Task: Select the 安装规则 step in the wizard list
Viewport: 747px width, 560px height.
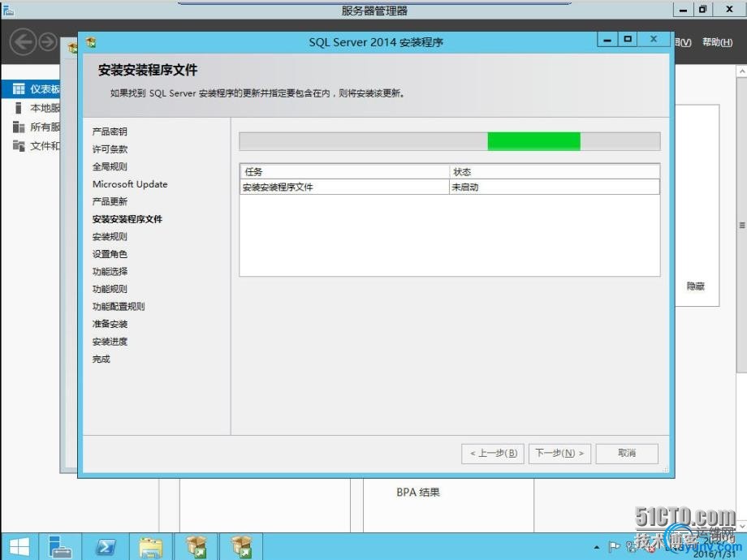Action: (x=110, y=237)
